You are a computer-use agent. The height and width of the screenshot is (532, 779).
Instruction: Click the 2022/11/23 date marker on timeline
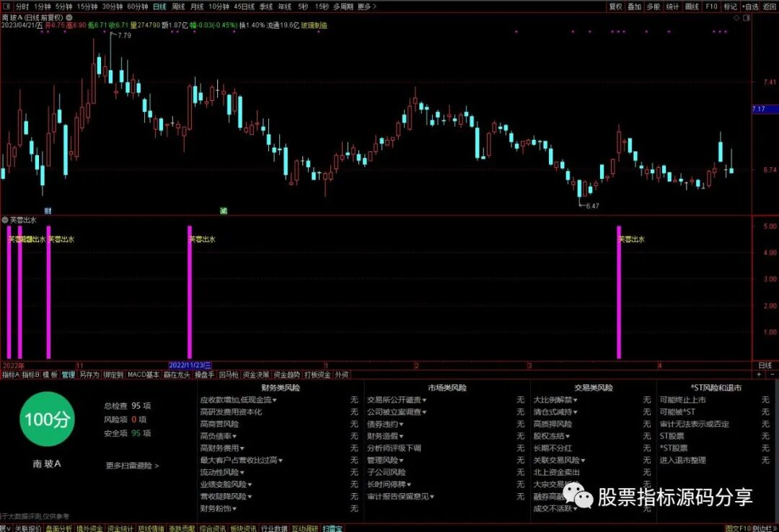(x=190, y=365)
